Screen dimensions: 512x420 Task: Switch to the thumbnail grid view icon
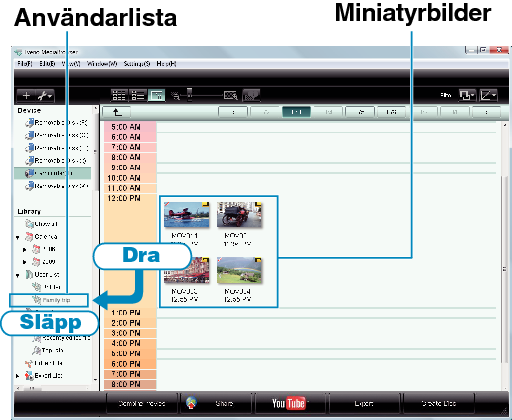(x=119, y=95)
